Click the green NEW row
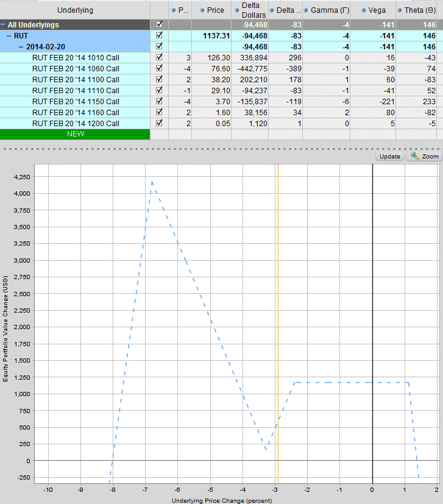Image resolution: width=443 pixels, height=504 pixels. 75,134
